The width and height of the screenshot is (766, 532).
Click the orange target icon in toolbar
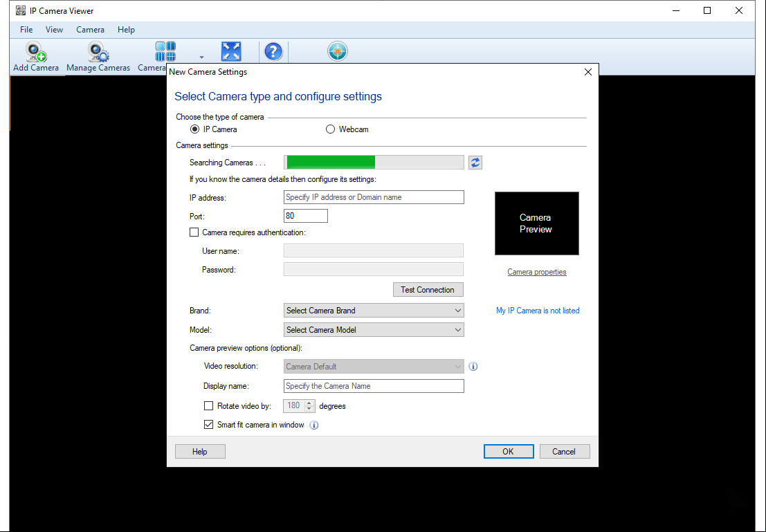338,51
